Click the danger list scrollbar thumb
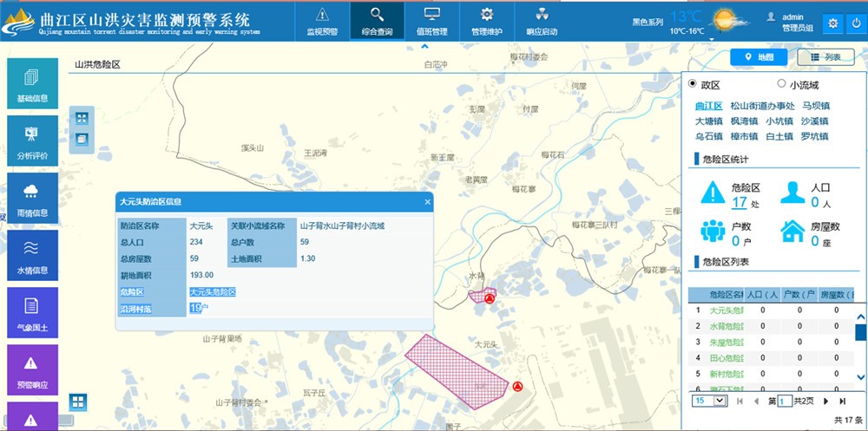The image size is (868, 431). (x=860, y=333)
